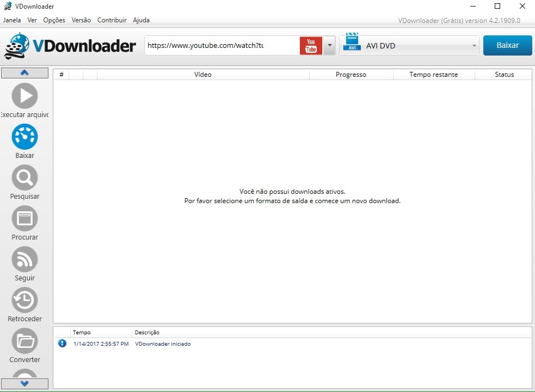Open the Janela menu
This screenshot has width=535, height=392.
coord(12,20)
